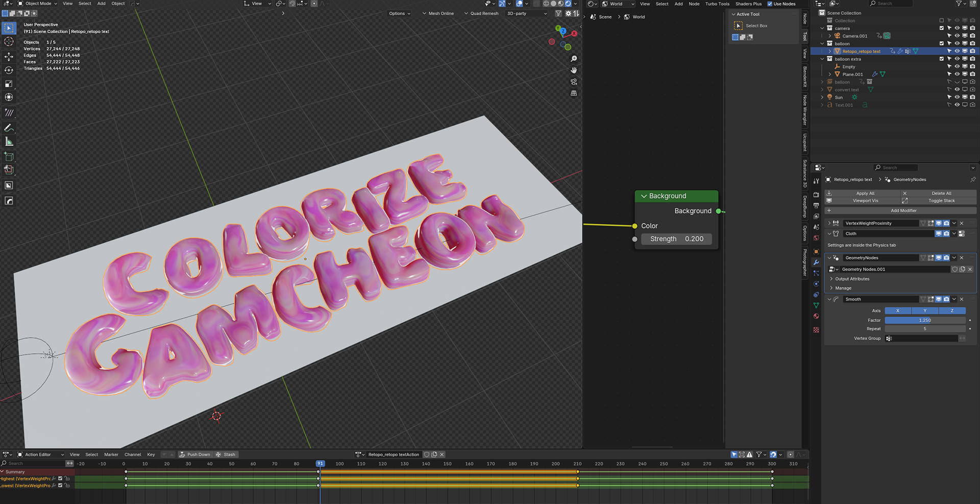
Task: Select the Measure tool
Action: point(9,141)
